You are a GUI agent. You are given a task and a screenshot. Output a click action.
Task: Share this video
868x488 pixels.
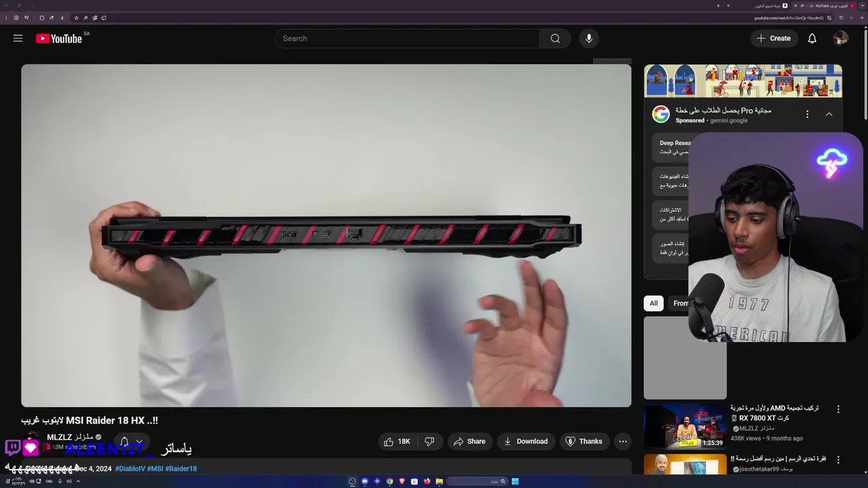point(469,441)
